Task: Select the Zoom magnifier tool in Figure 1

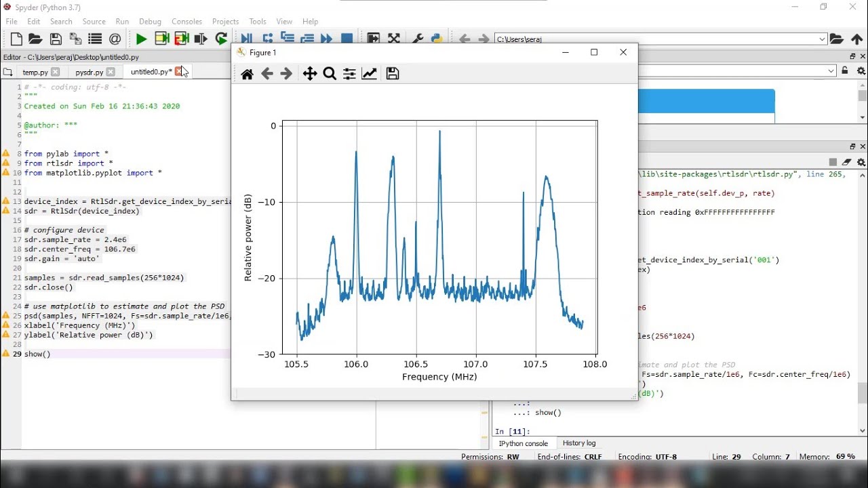Action: point(330,74)
